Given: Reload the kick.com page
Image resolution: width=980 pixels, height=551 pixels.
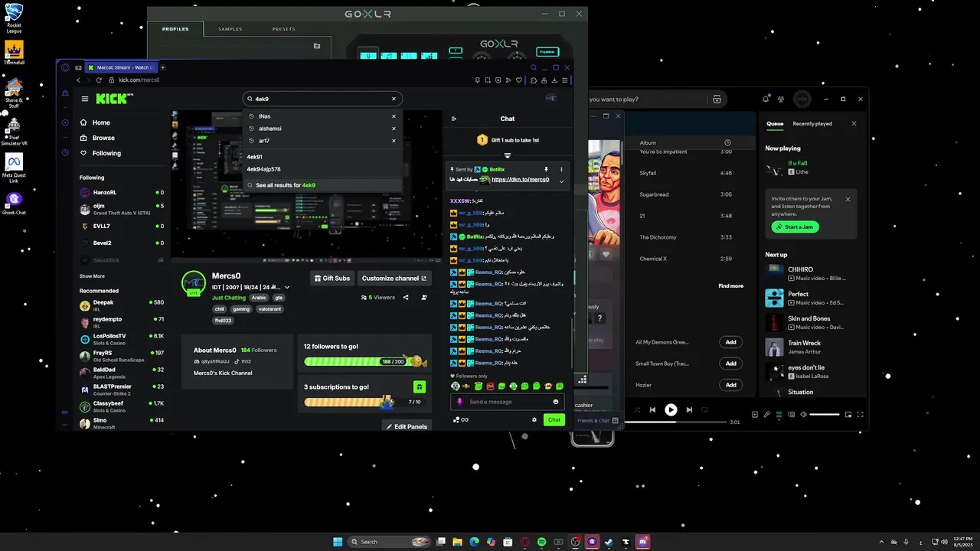Looking at the screenshot, I should pos(100,80).
